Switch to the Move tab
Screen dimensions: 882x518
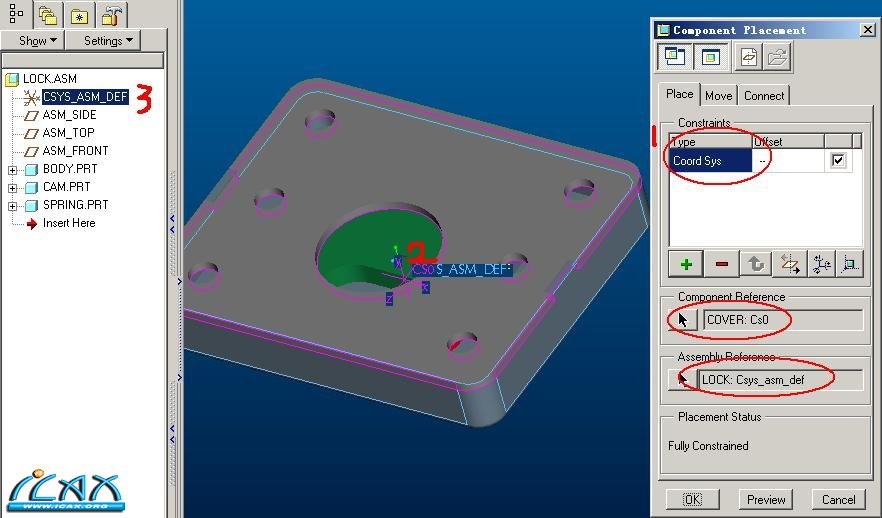(718, 96)
